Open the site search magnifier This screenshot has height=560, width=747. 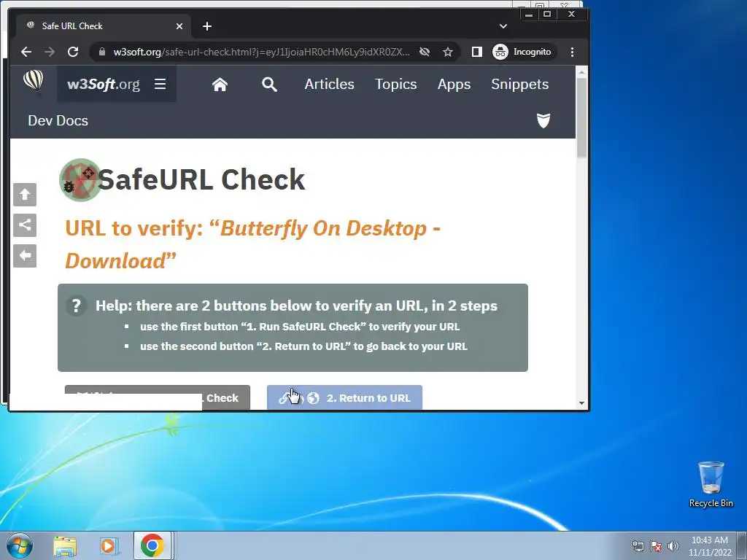269,85
